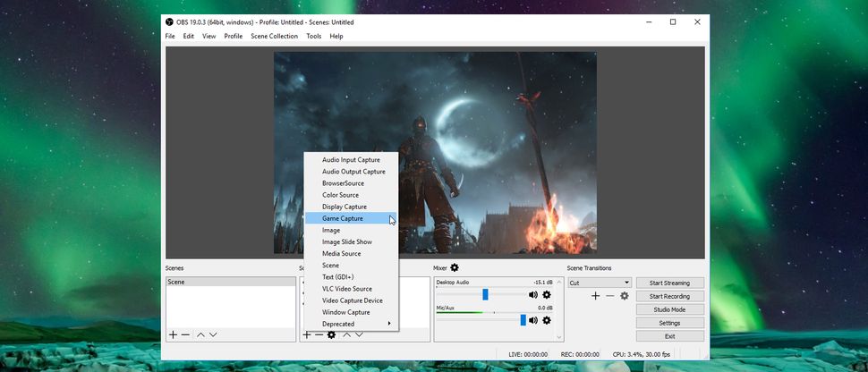Choose Window Capture source

tap(352, 312)
